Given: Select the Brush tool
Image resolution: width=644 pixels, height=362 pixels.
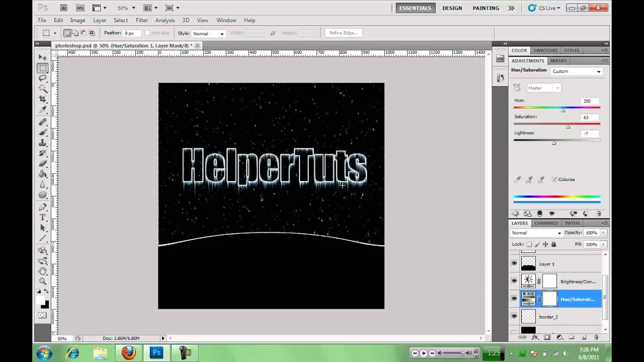Looking at the screenshot, I should [x=43, y=132].
